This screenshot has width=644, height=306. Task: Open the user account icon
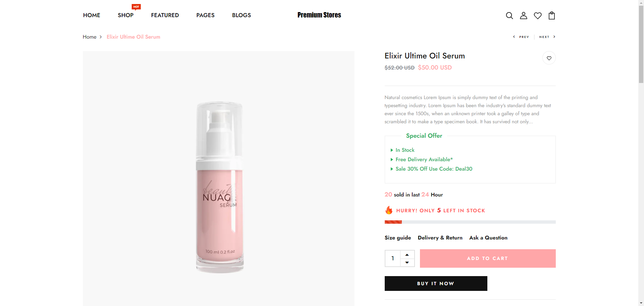coord(523,15)
